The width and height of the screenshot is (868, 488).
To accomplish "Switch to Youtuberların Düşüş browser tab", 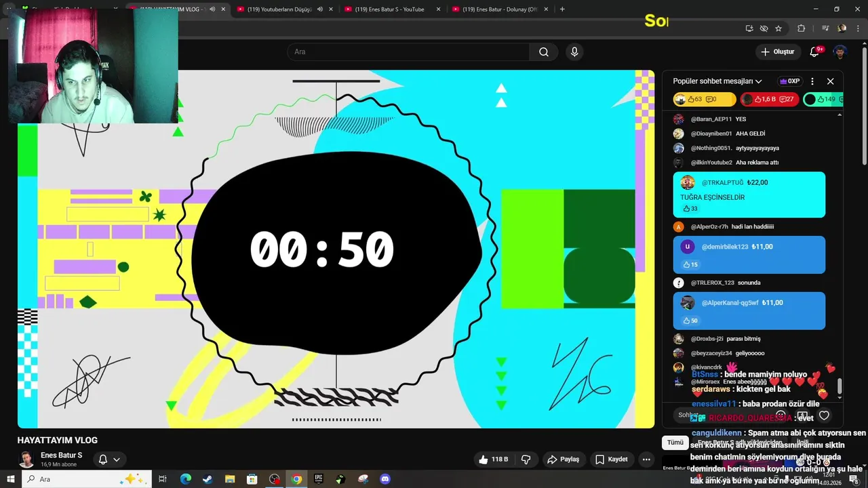I will tap(279, 9).
